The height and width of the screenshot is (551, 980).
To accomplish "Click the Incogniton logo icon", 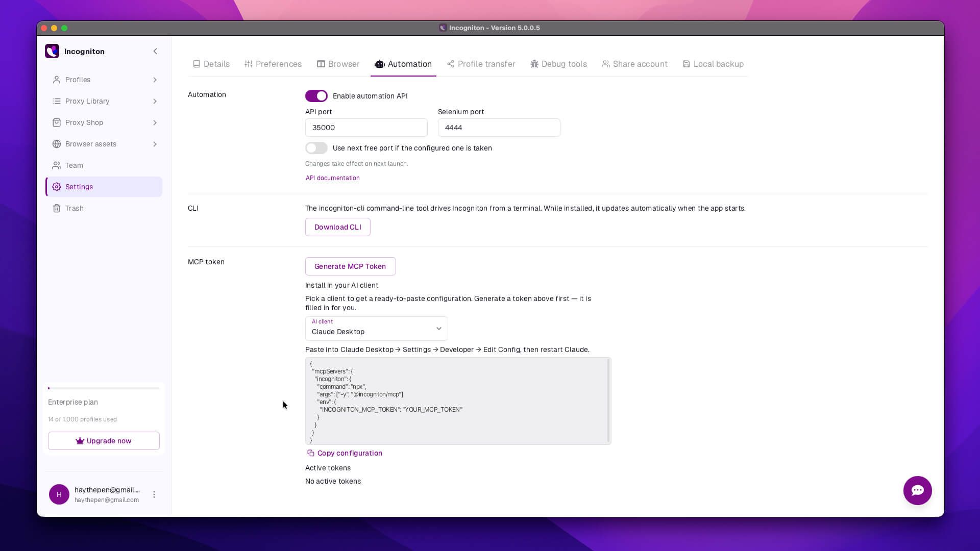I will click(x=52, y=51).
